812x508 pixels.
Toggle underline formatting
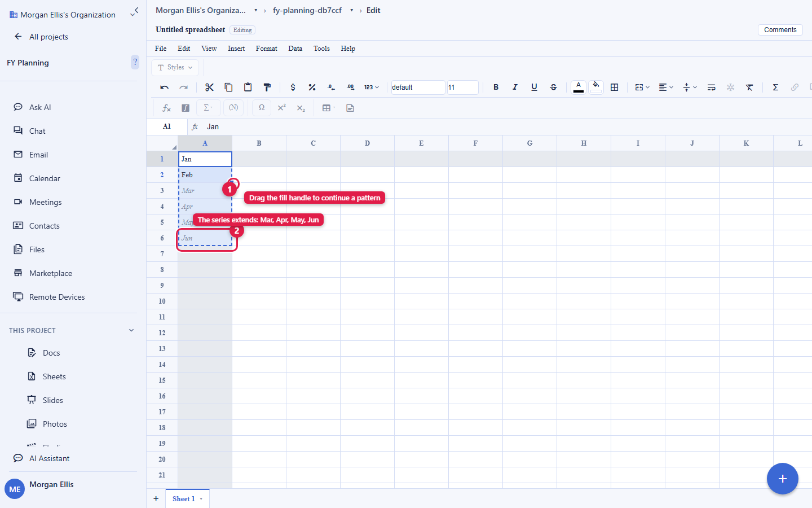pos(534,87)
